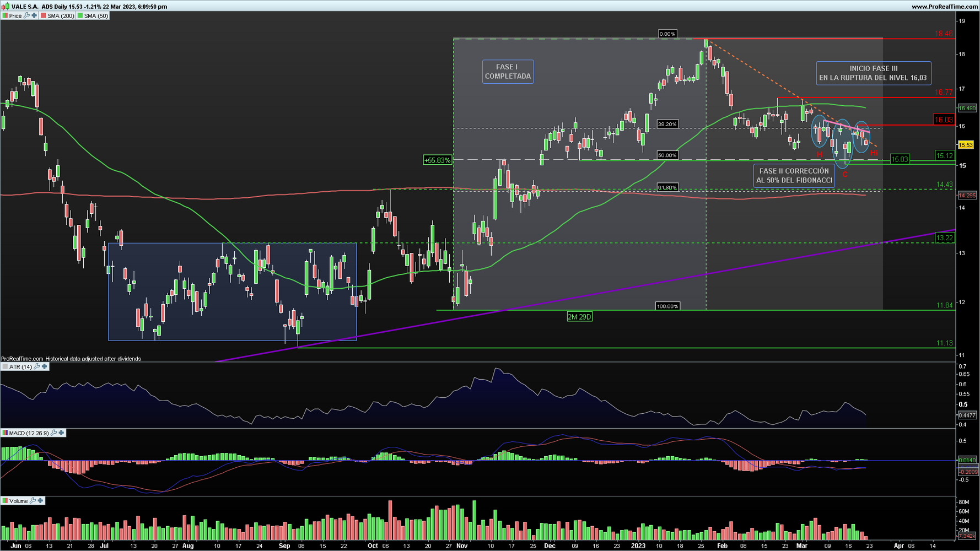
Task: Click the 2M 29D duration label
Action: click(x=579, y=317)
